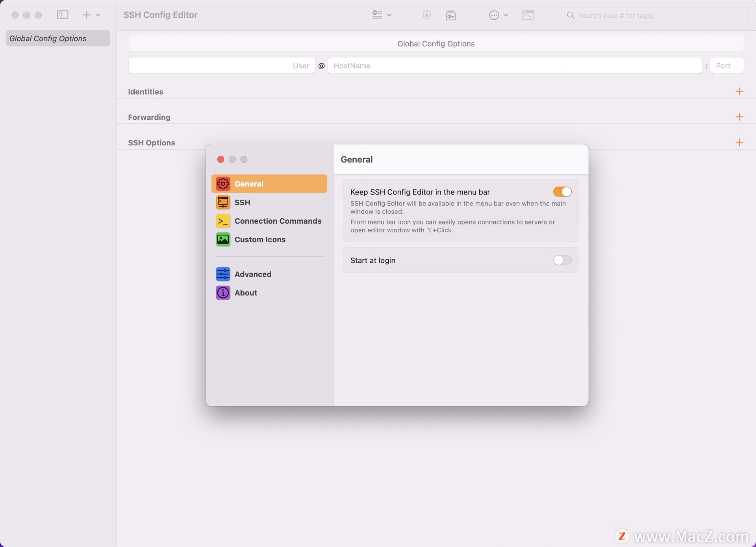
Task: Open the General preferences tab
Action: click(269, 184)
